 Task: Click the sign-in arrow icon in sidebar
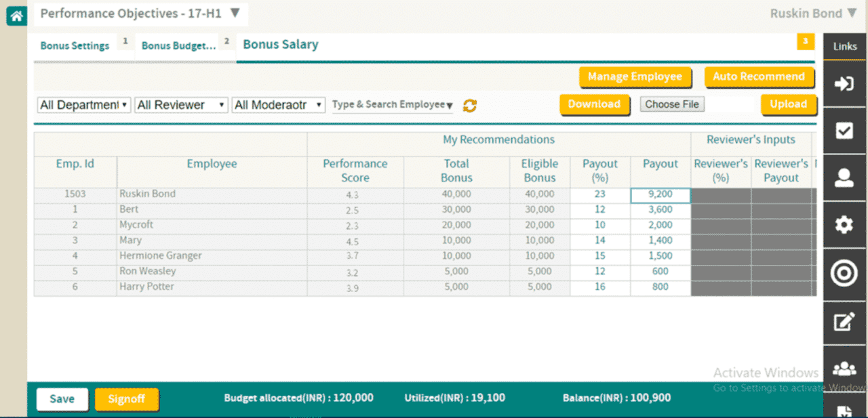coord(844,84)
